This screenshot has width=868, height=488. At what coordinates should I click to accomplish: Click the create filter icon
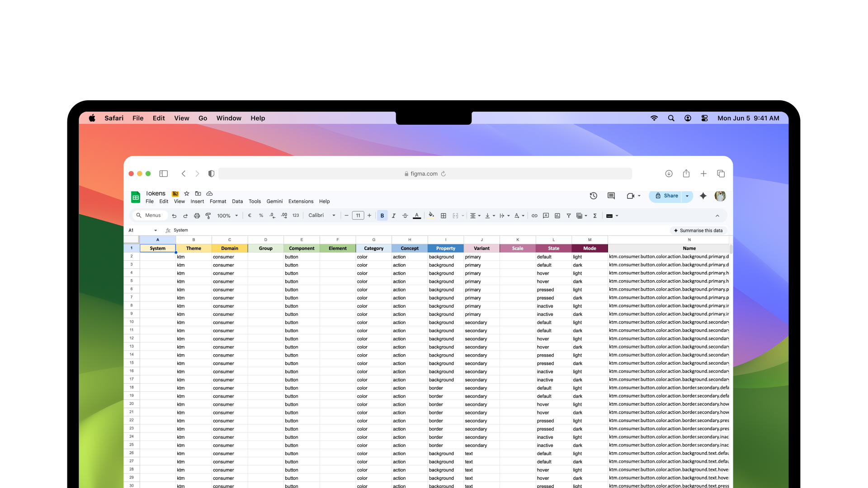[569, 216]
